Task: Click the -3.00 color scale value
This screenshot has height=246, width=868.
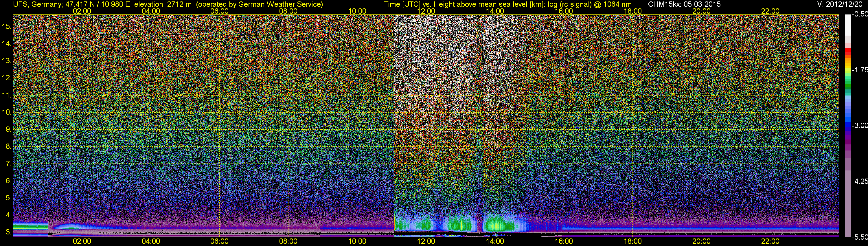Action: pyautogui.click(x=860, y=125)
